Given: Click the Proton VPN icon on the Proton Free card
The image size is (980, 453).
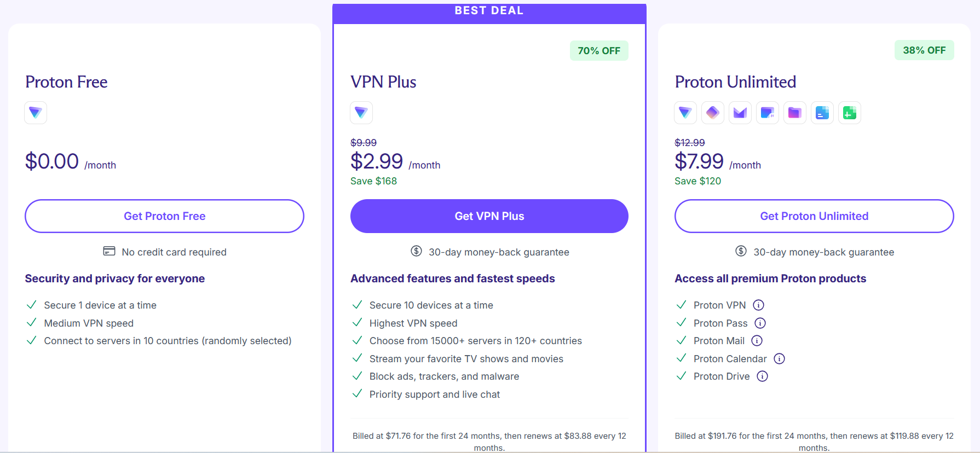Looking at the screenshot, I should tap(35, 113).
